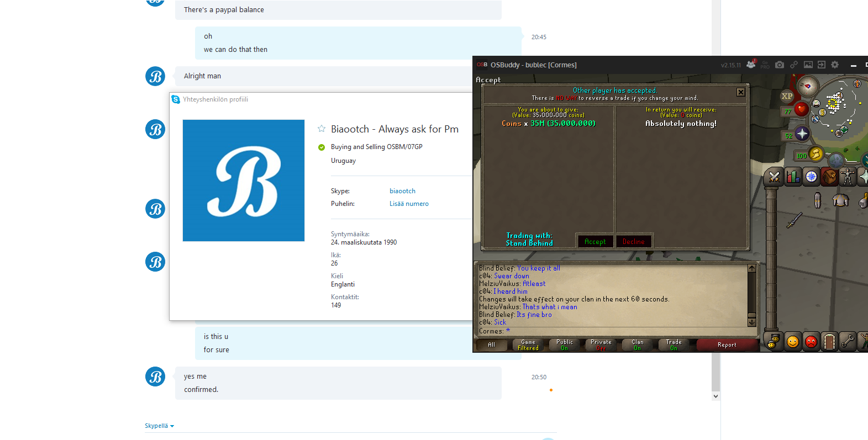Viewport: 868px width, 440px height.
Task: Open the yellow smiley tab
Action: coord(793,342)
